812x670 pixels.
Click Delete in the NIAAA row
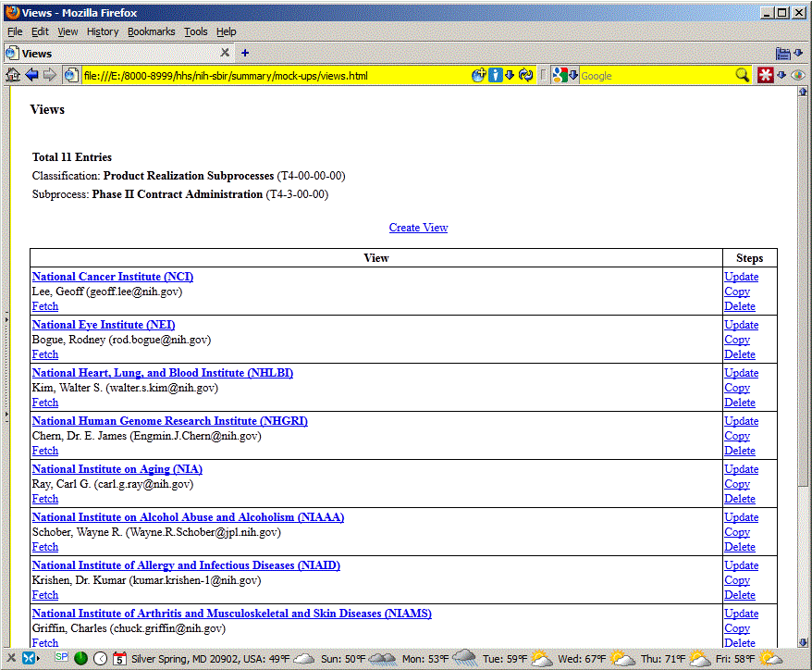pos(740,547)
